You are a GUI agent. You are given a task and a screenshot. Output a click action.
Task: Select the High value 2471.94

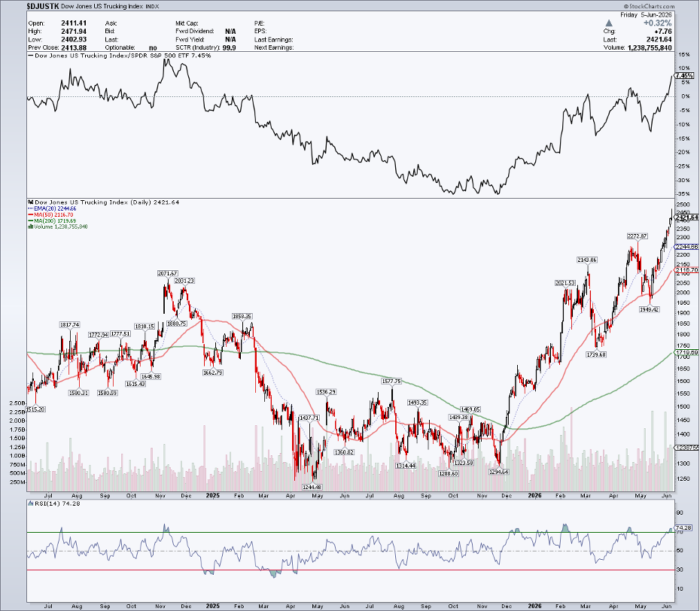tap(74, 32)
